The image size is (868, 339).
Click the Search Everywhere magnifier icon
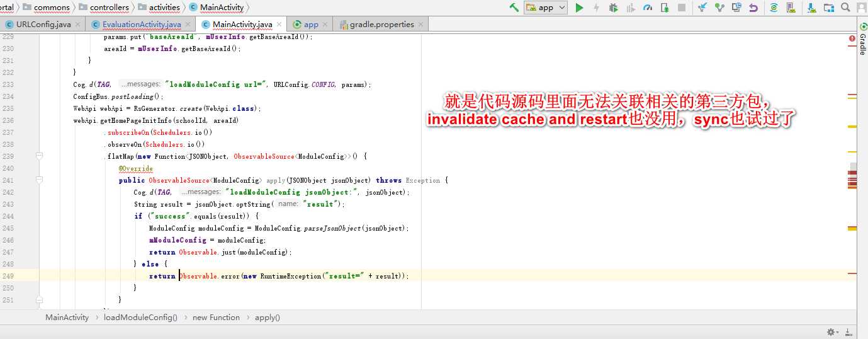(x=845, y=8)
